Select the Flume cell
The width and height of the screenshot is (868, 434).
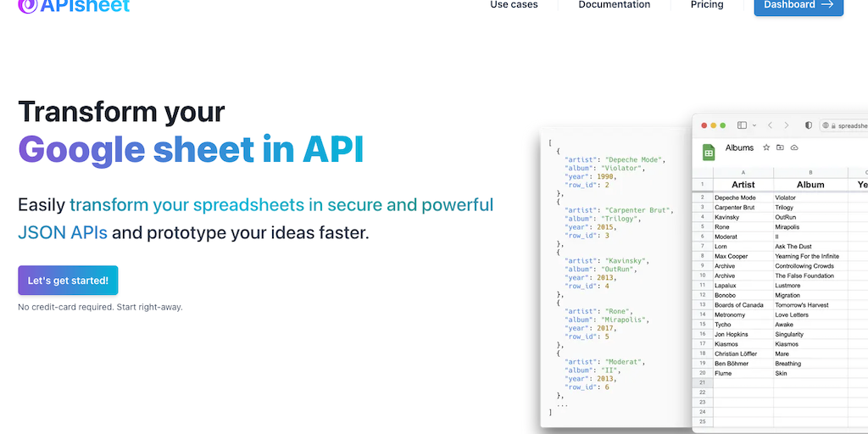click(743, 374)
